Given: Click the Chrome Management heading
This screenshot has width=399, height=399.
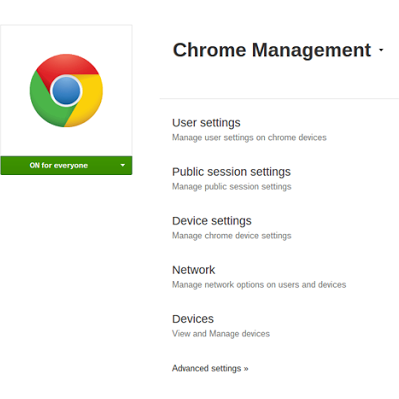Looking at the screenshot, I should (272, 50).
